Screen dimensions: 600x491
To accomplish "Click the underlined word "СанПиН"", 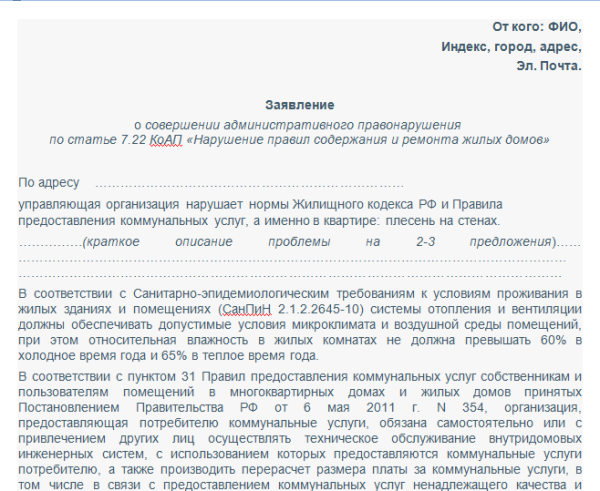I will pyautogui.click(x=246, y=309).
